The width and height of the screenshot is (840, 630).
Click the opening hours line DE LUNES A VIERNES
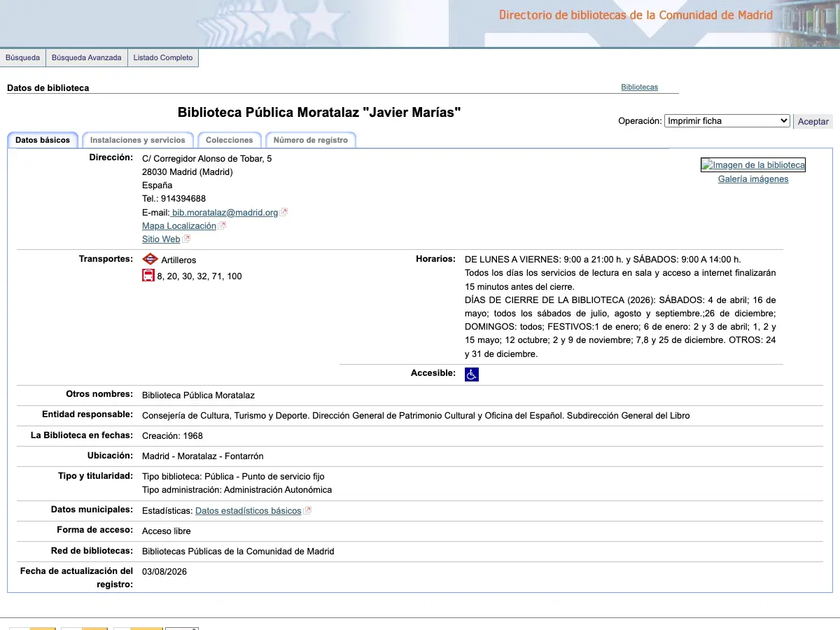(603, 260)
